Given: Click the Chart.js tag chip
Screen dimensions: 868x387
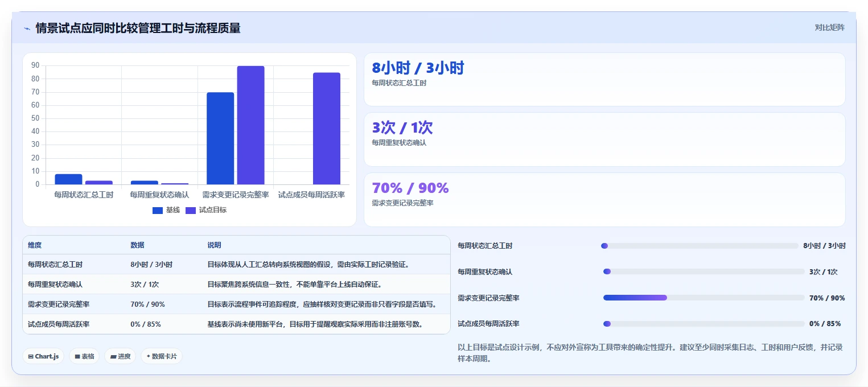Looking at the screenshot, I should (43, 356).
